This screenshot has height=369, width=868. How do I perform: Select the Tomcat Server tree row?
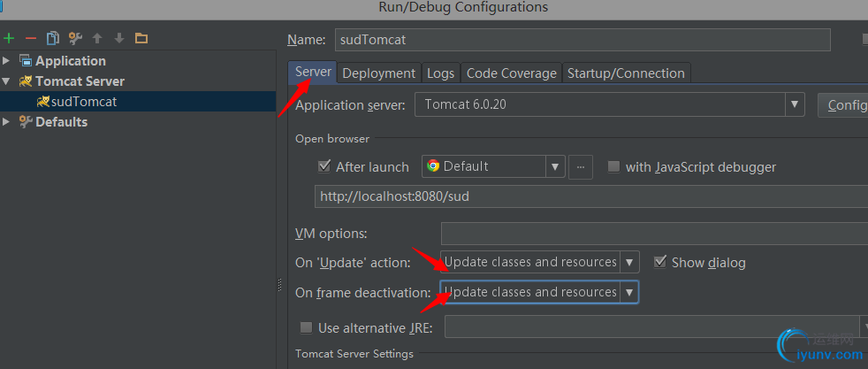138,81
